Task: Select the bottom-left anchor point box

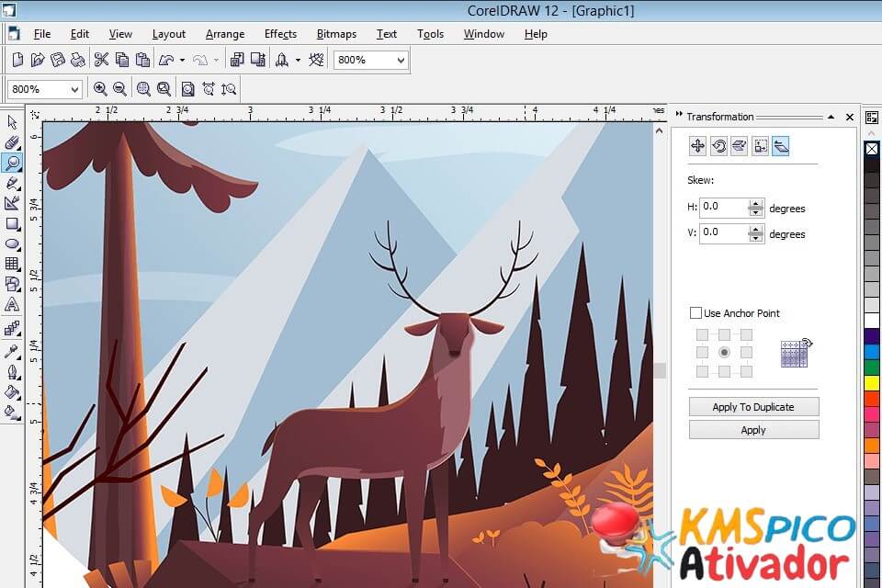Action: coord(703,371)
